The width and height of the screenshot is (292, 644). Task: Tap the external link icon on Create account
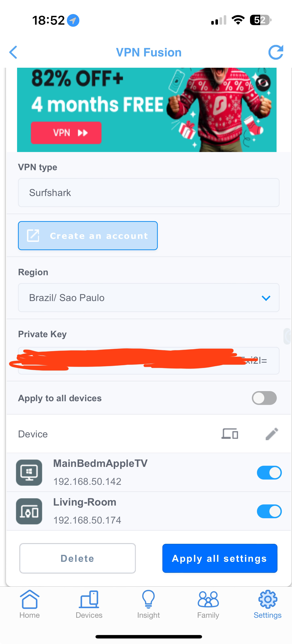pos(33,235)
